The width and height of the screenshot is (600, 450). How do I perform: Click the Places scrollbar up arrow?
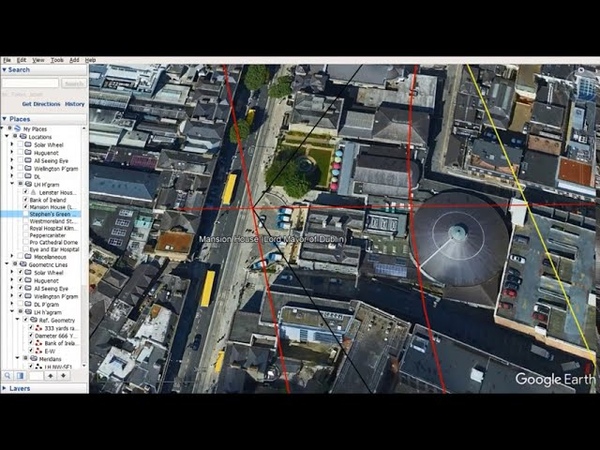pos(84,129)
